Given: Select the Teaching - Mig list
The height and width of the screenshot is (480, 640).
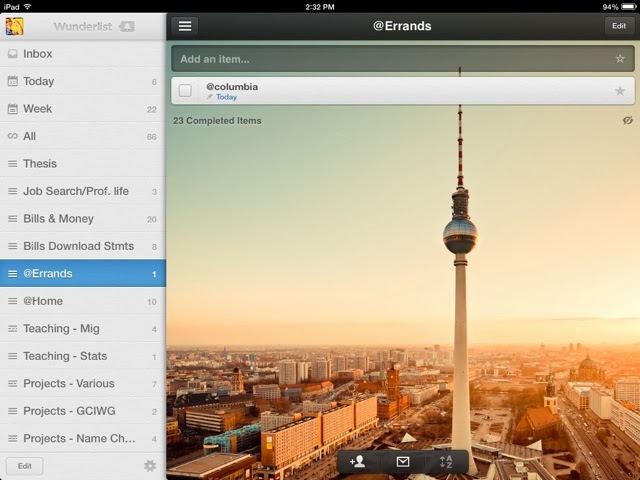Looking at the screenshot, I should coord(83,329).
